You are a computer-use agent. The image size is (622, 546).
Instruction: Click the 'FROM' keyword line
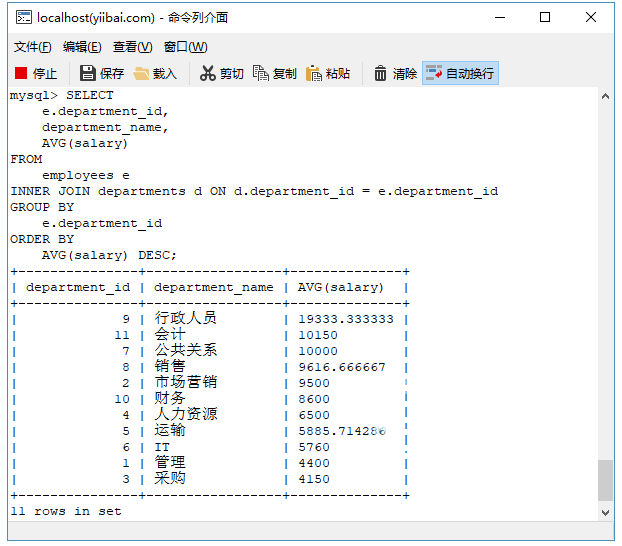(x=26, y=160)
